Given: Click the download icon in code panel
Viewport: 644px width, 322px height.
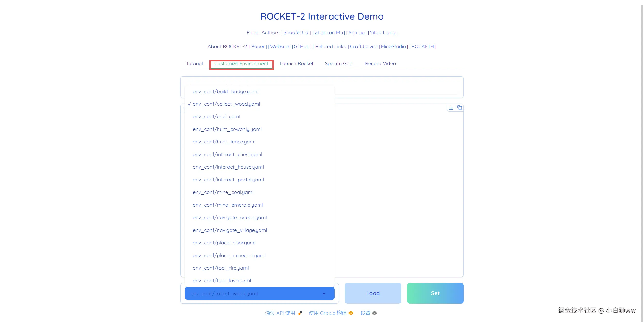Looking at the screenshot, I should (x=451, y=108).
